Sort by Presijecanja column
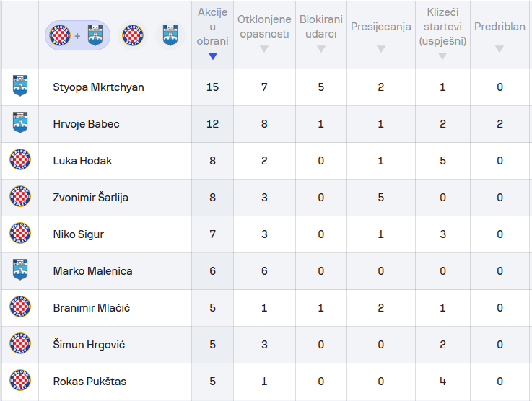 click(x=380, y=34)
